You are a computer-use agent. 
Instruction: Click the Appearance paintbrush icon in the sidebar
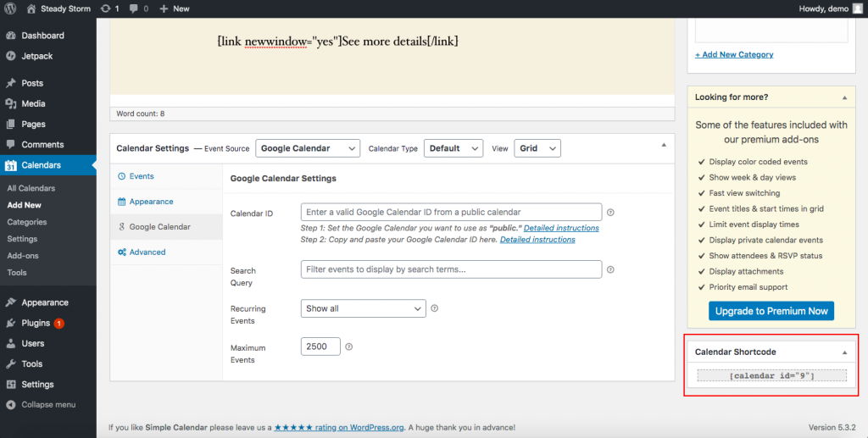(x=10, y=302)
